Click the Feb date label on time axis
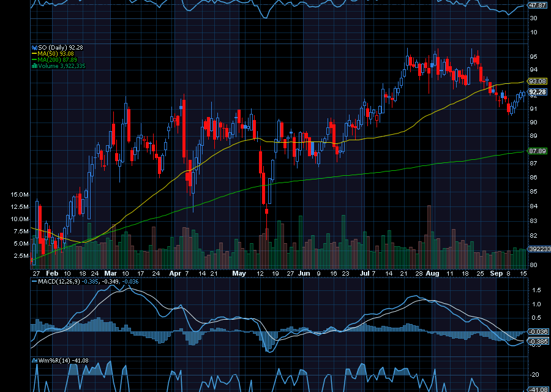 click(52, 274)
